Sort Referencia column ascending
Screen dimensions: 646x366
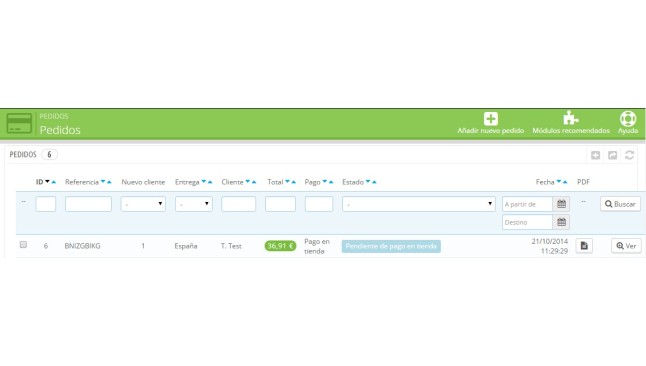[109, 182]
